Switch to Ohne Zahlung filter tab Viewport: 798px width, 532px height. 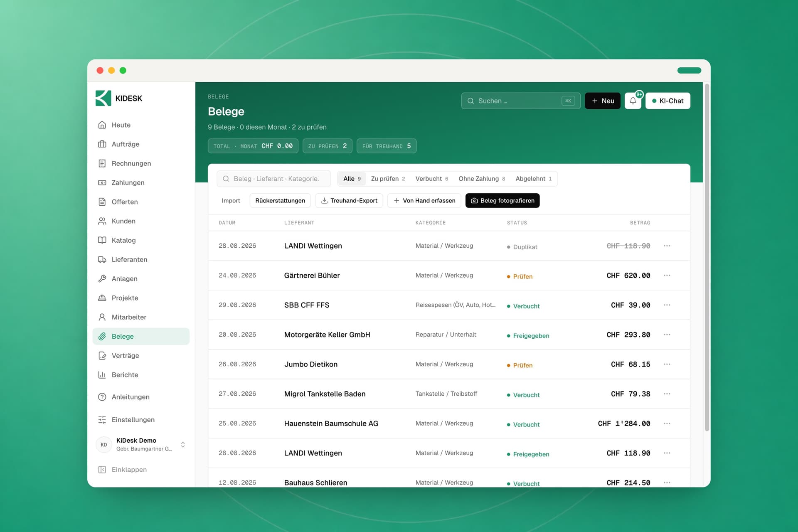click(x=482, y=179)
